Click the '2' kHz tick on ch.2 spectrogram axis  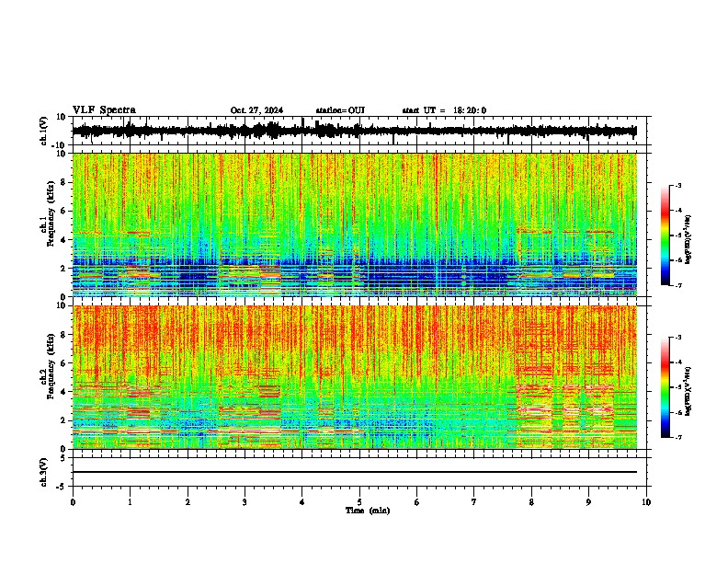[64, 420]
